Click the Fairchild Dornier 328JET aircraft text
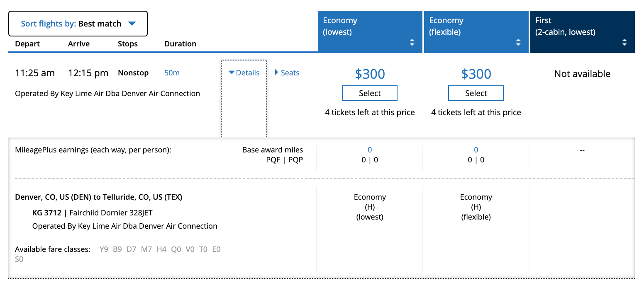644x285 pixels. 111,213
